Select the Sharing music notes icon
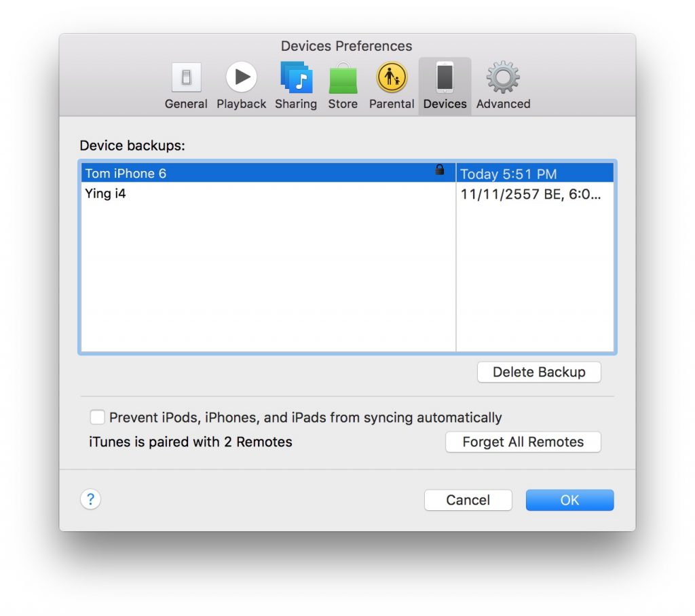The width and height of the screenshot is (695, 616). coord(296,78)
